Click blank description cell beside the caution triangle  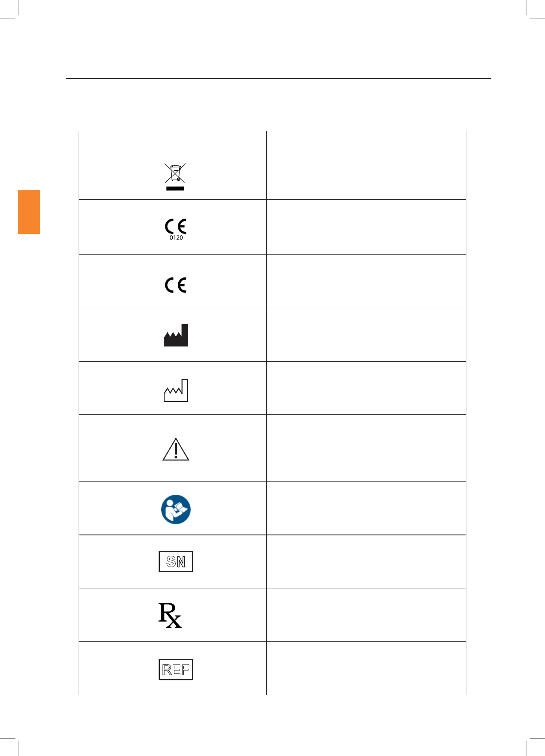point(366,448)
